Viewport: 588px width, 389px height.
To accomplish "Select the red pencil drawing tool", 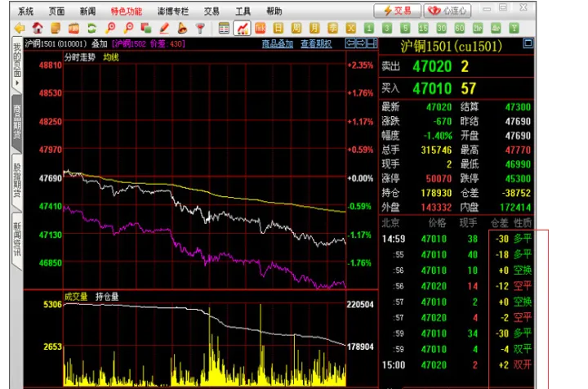I will tap(164, 28).
